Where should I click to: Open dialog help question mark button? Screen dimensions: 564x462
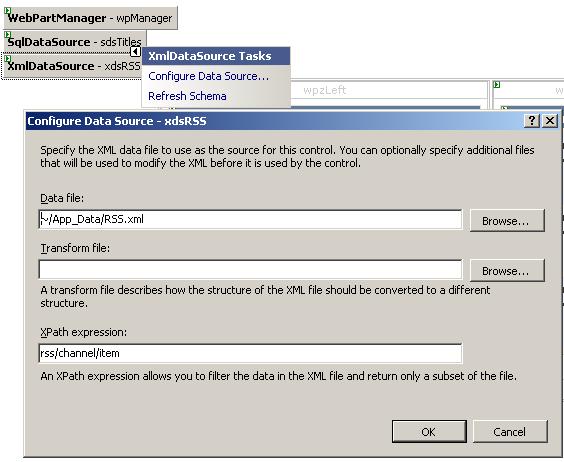[x=532, y=121]
